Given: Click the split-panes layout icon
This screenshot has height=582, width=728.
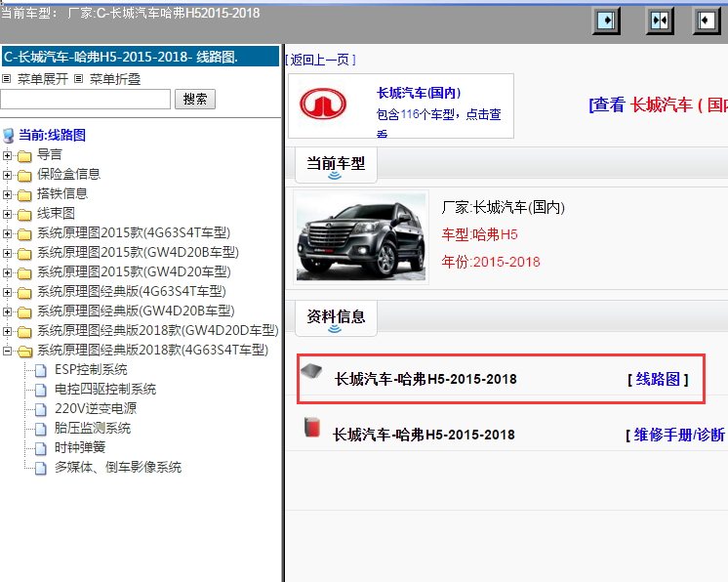Looking at the screenshot, I should 660,21.
